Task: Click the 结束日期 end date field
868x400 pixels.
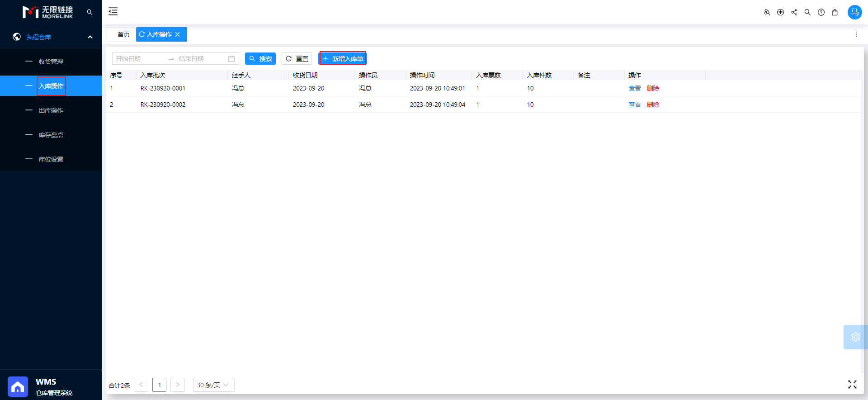Action: (202, 59)
